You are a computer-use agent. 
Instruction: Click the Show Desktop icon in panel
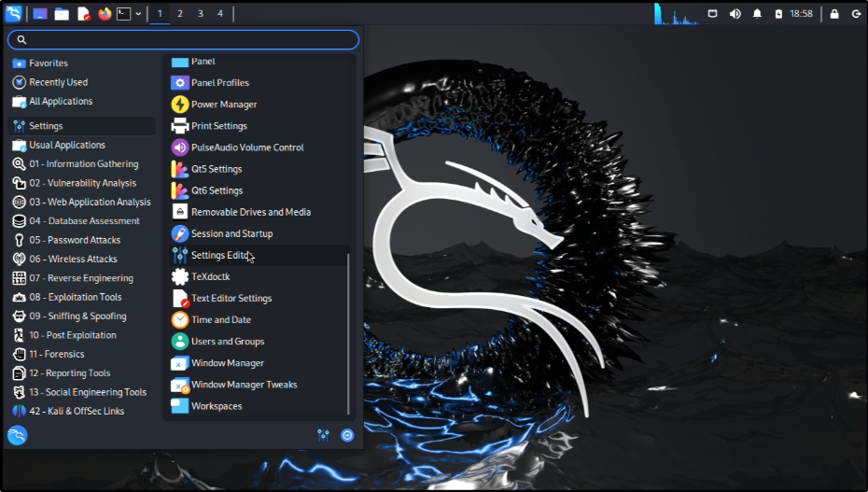pos(40,14)
